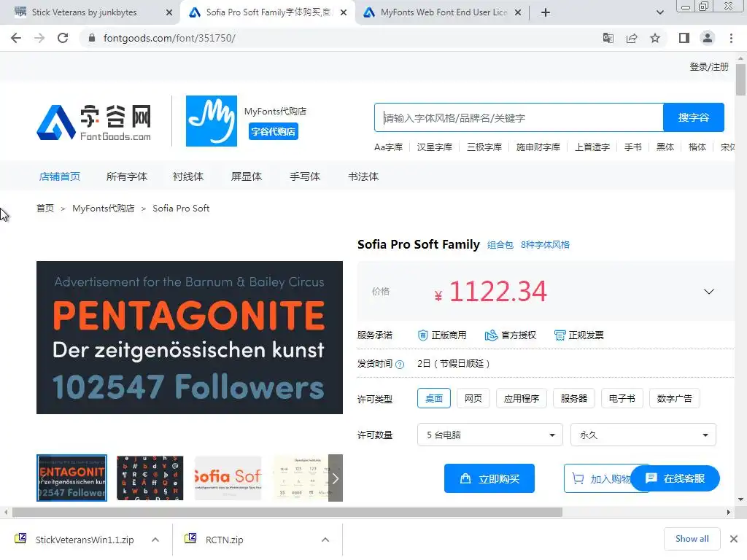747x560 pixels.
Task: Open Chrome three-dot menu
Action: click(731, 38)
